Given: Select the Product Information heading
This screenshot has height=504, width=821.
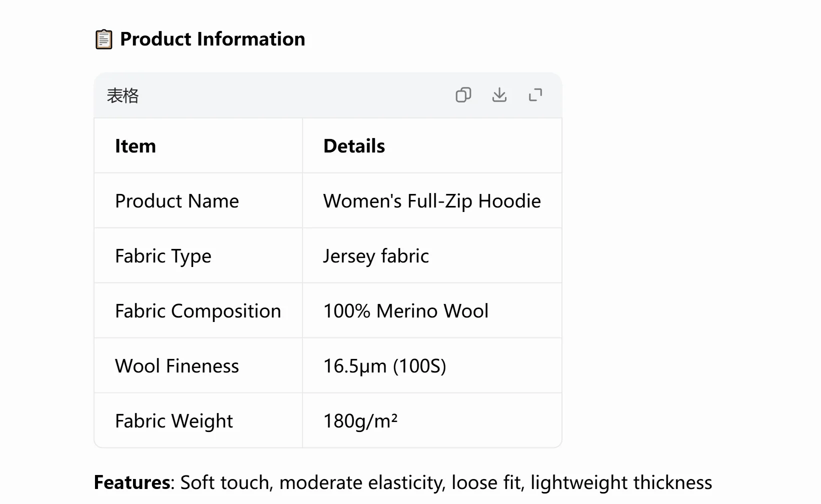Looking at the screenshot, I should coord(212,39).
